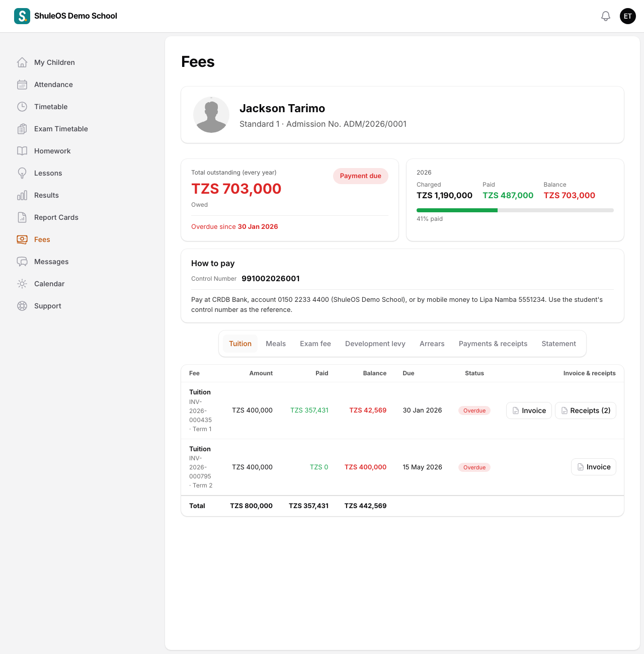Click the Exam Timetable clipboard icon
The width and height of the screenshot is (644, 654).
pos(22,129)
